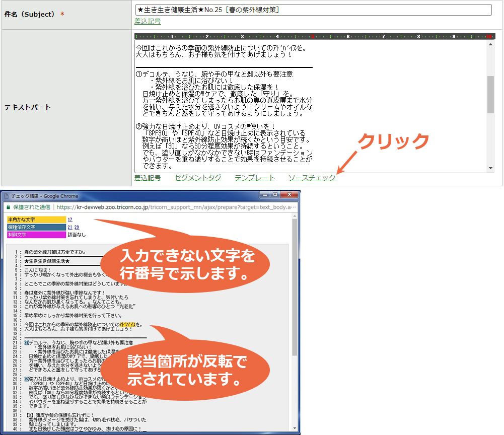Jump to line 17 half-width kana result
Image resolution: width=504 pixels, height=435 pixels.
70,220
